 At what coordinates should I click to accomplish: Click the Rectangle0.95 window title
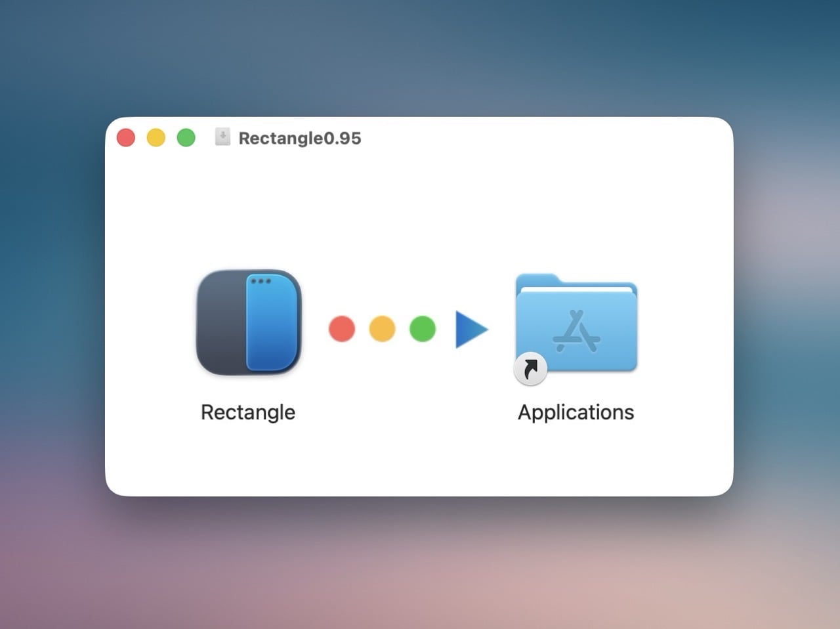[300, 139]
